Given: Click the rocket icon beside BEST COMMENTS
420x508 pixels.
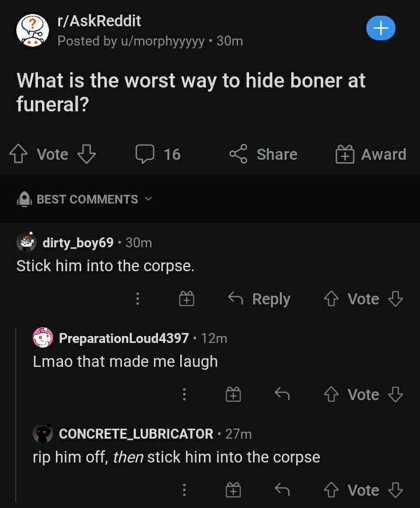Looking at the screenshot, I should (23, 199).
